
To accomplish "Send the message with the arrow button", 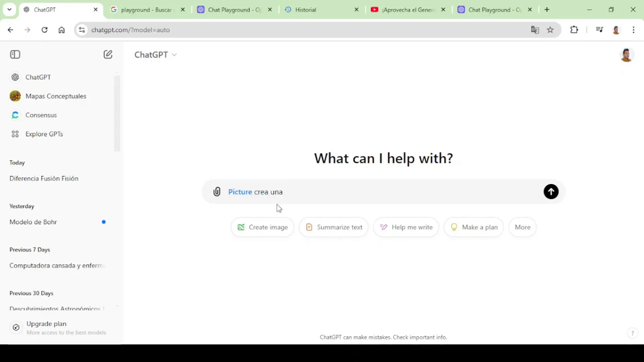I will [551, 192].
